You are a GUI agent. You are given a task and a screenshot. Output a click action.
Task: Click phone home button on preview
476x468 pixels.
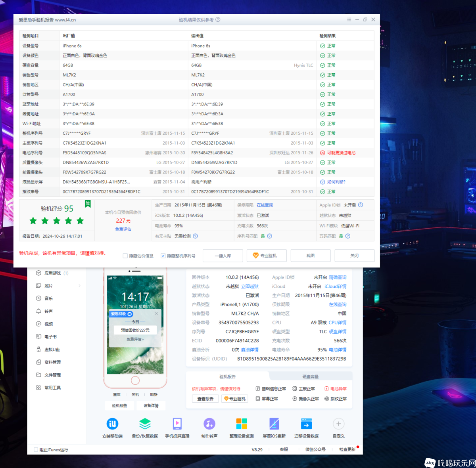[135, 380]
